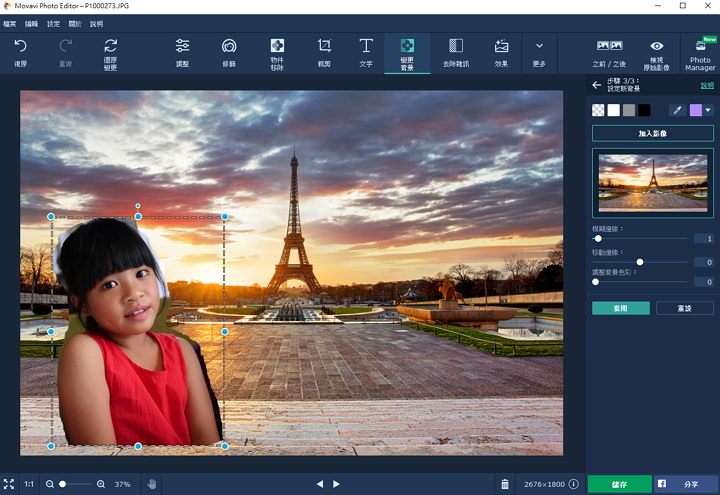Click the Redo (重做) arrow icon
Viewport: 720px width, 495px height.
(66, 46)
